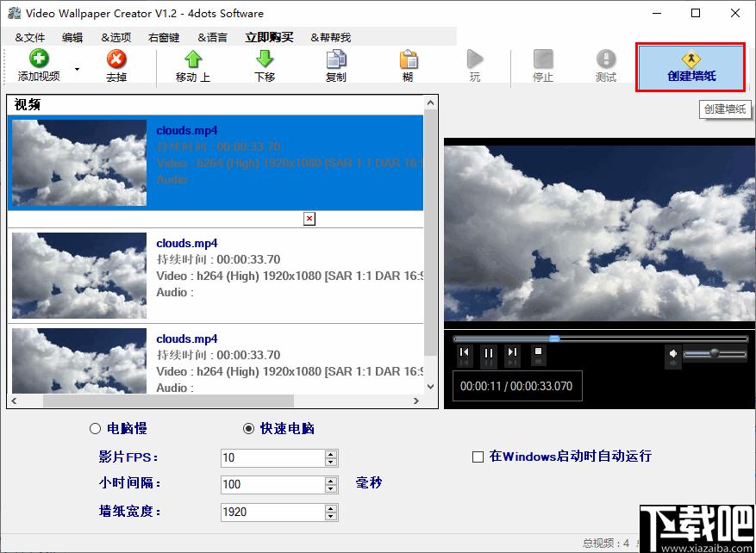Open the 右窗键 menu
This screenshot has height=553, width=756.
(x=164, y=38)
